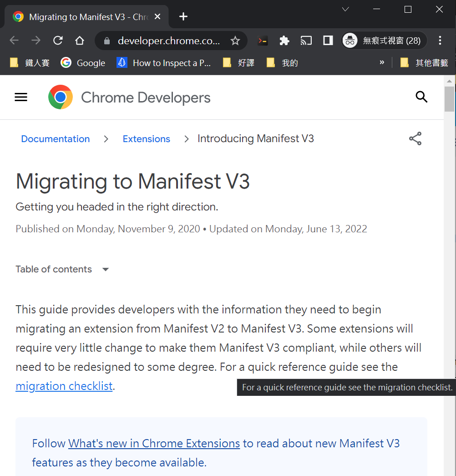
Task: Open the browser home page
Action: pyautogui.click(x=80, y=41)
